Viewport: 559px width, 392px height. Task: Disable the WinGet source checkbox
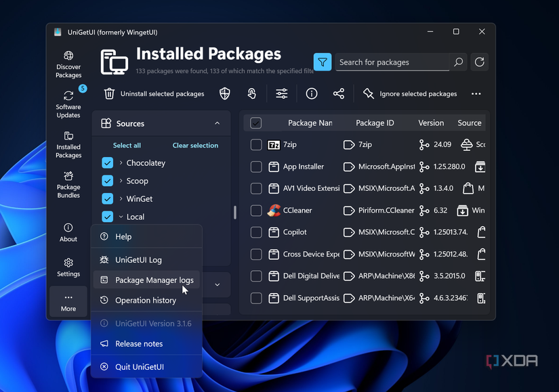[x=109, y=198]
